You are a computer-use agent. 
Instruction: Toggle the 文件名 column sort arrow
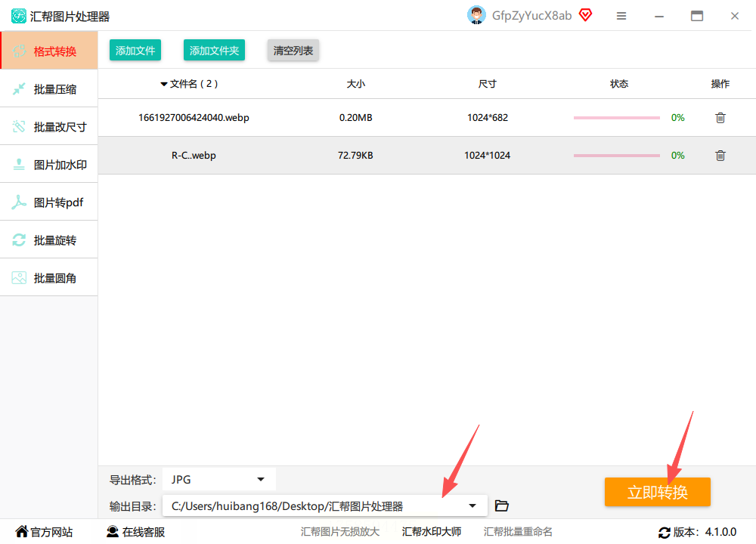pyautogui.click(x=164, y=85)
